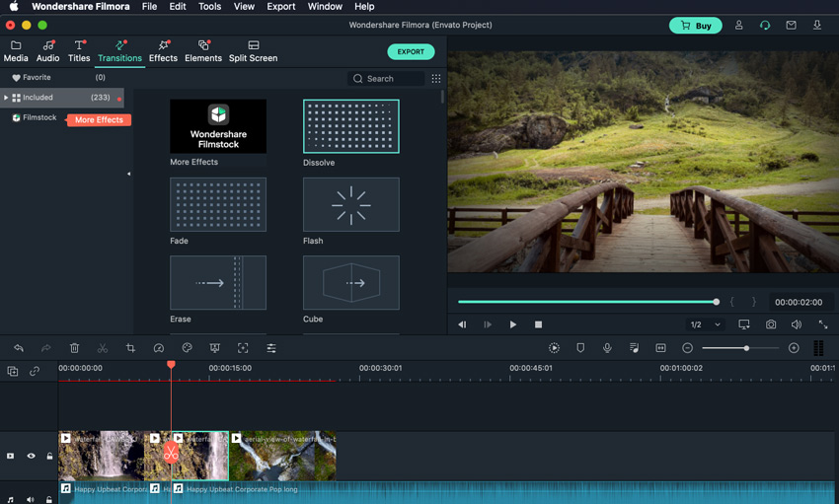Image resolution: width=839 pixels, height=504 pixels.
Task: Open the Audio tab
Action: pyautogui.click(x=47, y=51)
